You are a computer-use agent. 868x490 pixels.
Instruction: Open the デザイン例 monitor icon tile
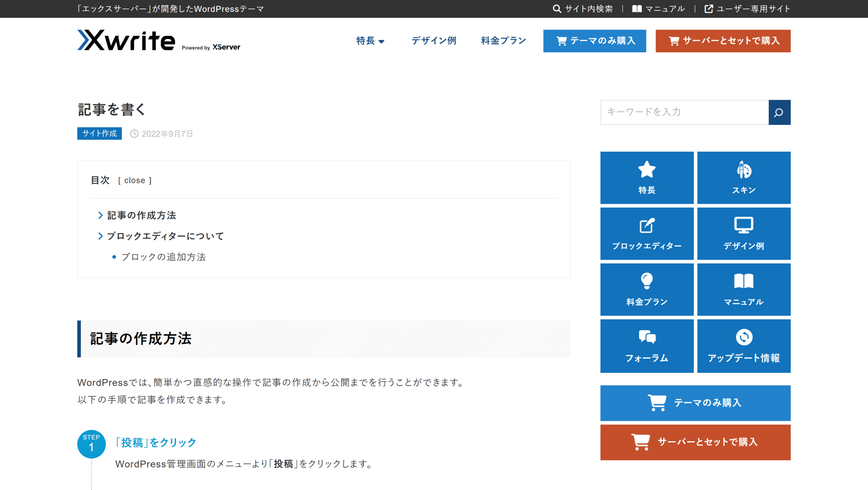[744, 233]
